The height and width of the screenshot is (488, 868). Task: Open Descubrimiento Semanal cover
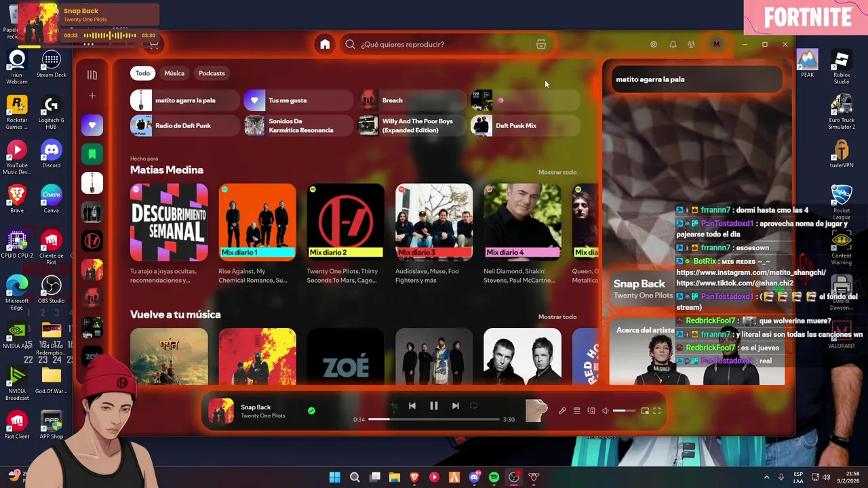point(169,222)
